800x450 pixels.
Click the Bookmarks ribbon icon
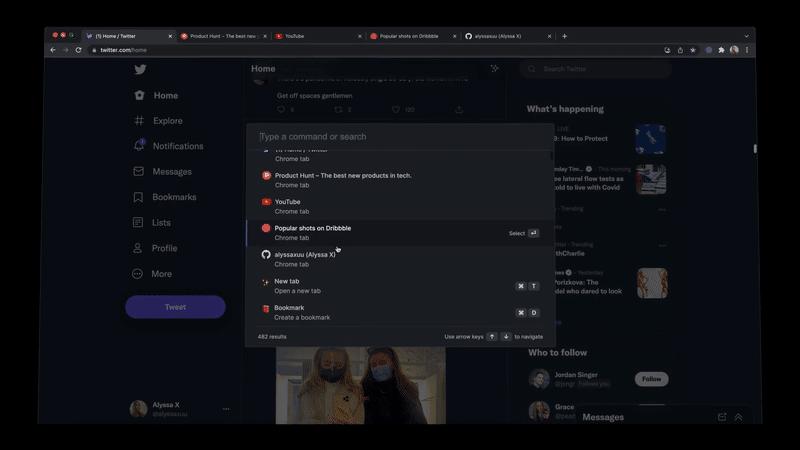pyautogui.click(x=138, y=197)
